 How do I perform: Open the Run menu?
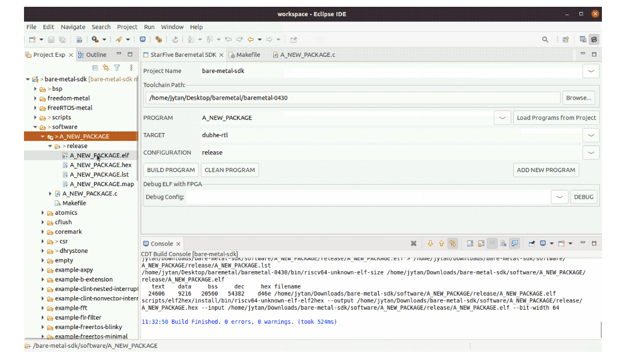click(149, 27)
